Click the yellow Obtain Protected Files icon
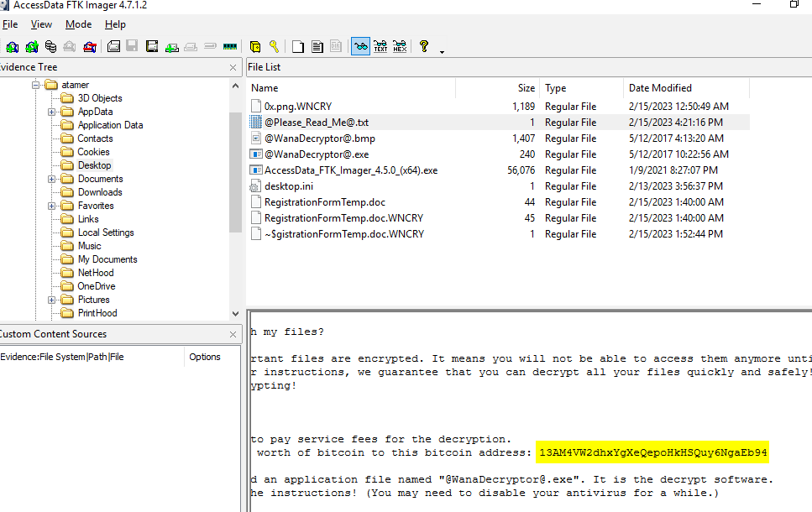This screenshot has height=512, width=812. click(255, 47)
